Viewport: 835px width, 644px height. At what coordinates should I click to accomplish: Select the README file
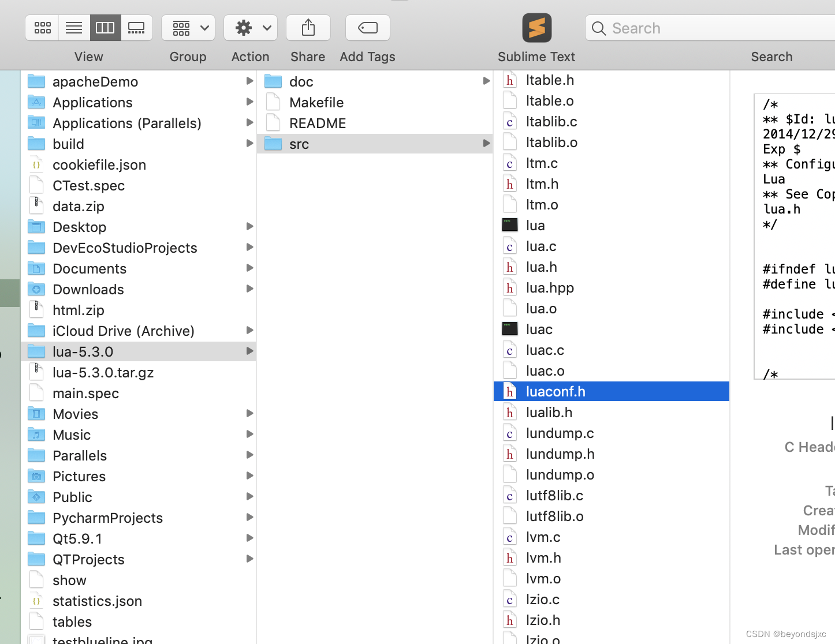tap(375, 123)
